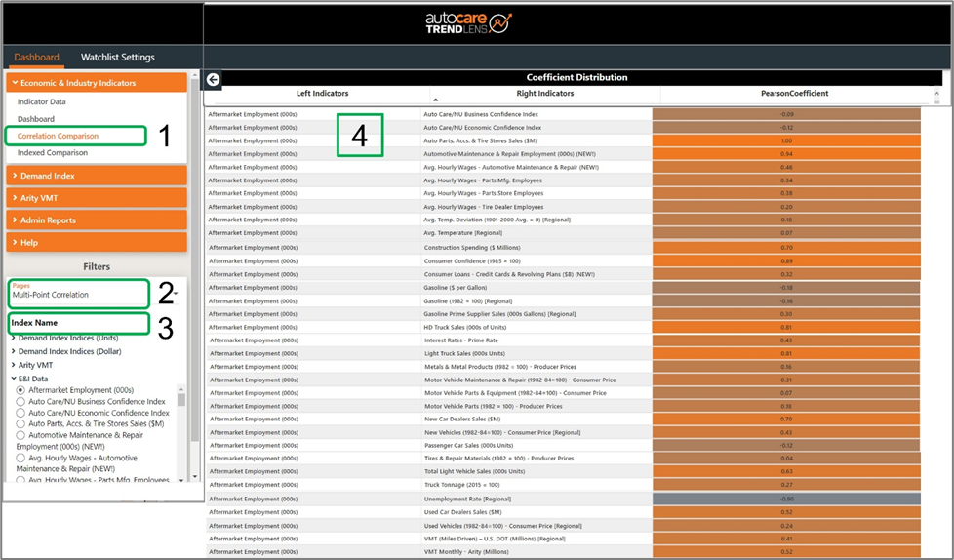Expand the Admin Reports section
Viewport: 954px width, 560px height.
point(97,220)
